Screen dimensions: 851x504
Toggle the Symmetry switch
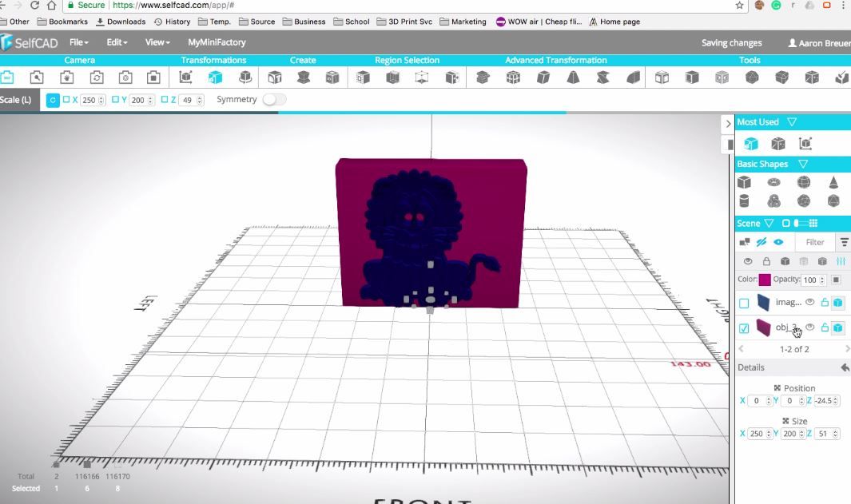pos(272,100)
